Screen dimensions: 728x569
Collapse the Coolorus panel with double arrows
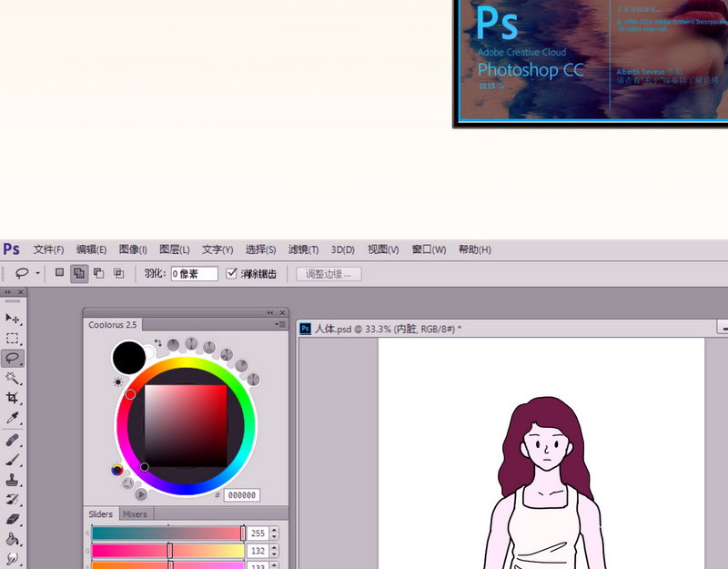point(270,312)
